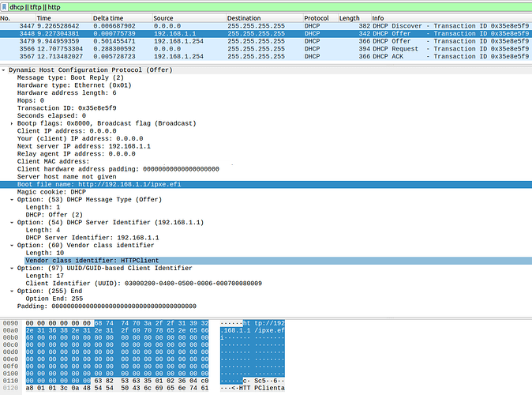Select 'Transaction ID: 0x35e8e5f9' detail line
This screenshot has height=395, width=532.
click(67, 108)
